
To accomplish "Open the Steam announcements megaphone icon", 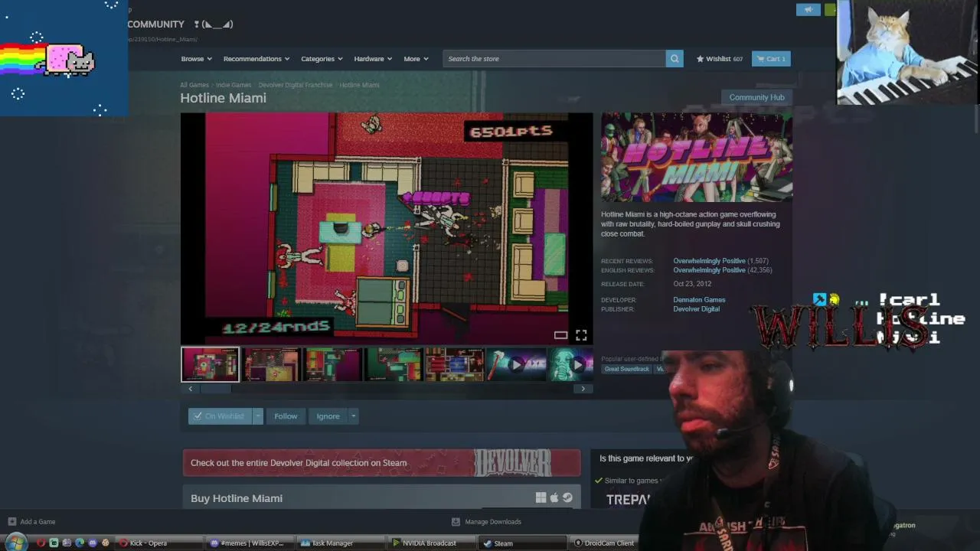I will tap(808, 9).
